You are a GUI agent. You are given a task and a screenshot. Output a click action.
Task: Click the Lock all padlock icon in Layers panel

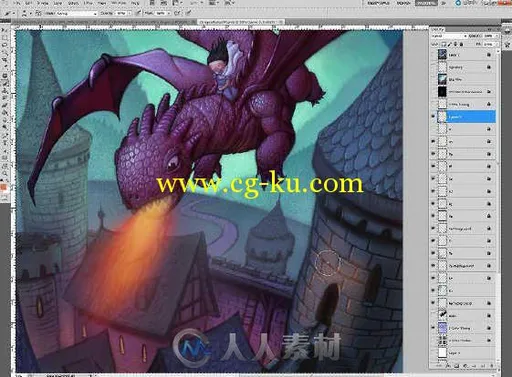(x=462, y=44)
